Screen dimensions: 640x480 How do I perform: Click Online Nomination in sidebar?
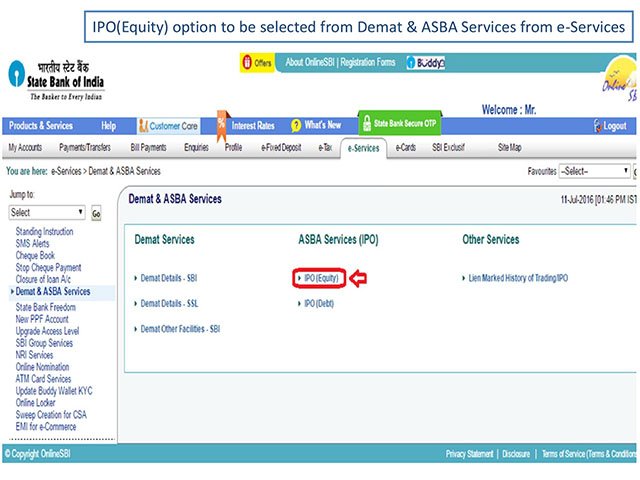pos(42,367)
